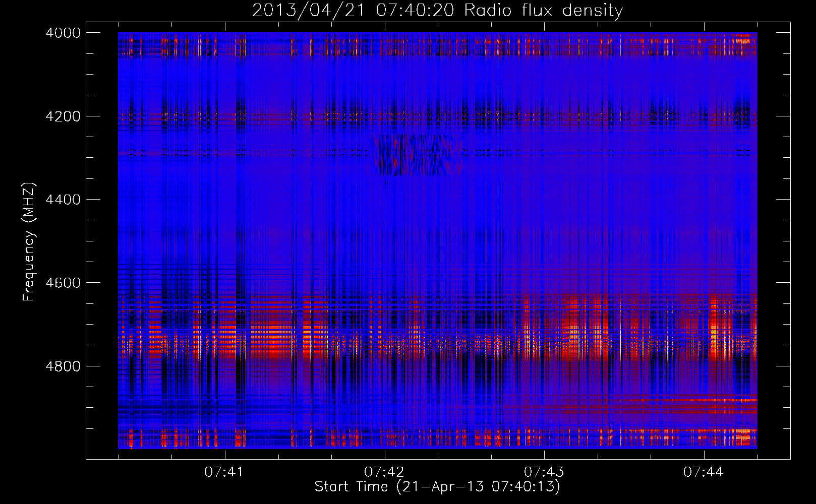Click the plot title '2013/04/21 07:40:20 Radio flux density'

437,11
